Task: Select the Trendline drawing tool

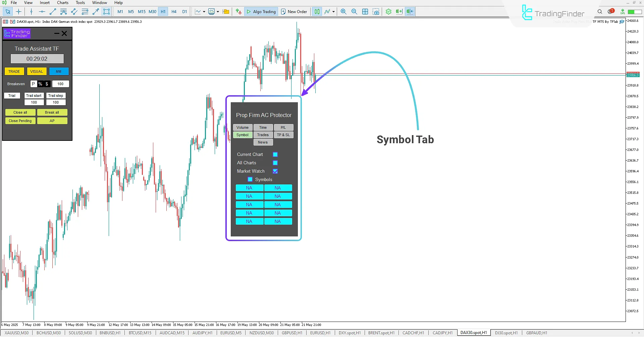Action: (x=52, y=11)
